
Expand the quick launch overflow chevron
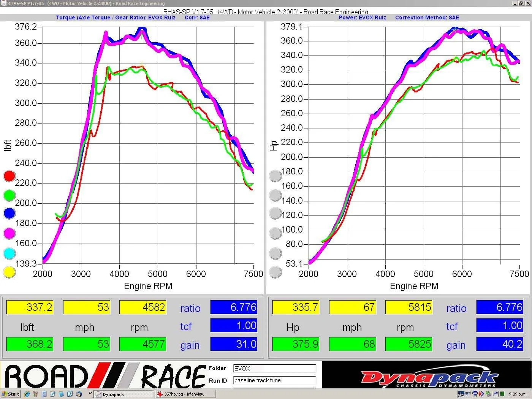tap(90, 393)
